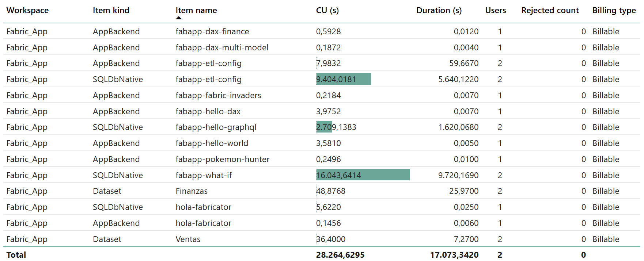Select the fabapp-hello-world item name
The image size is (644, 261).
click(x=212, y=143)
